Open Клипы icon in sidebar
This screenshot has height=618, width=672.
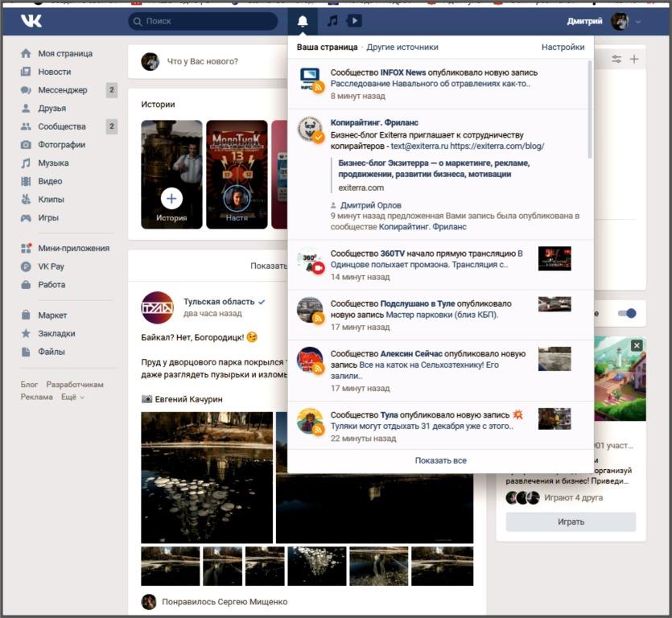[x=26, y=200]
